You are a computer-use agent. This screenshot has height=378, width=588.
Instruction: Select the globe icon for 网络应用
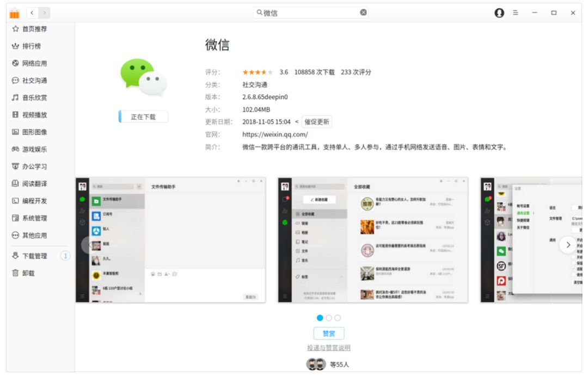pyautogui.click(x=15, y=63)
